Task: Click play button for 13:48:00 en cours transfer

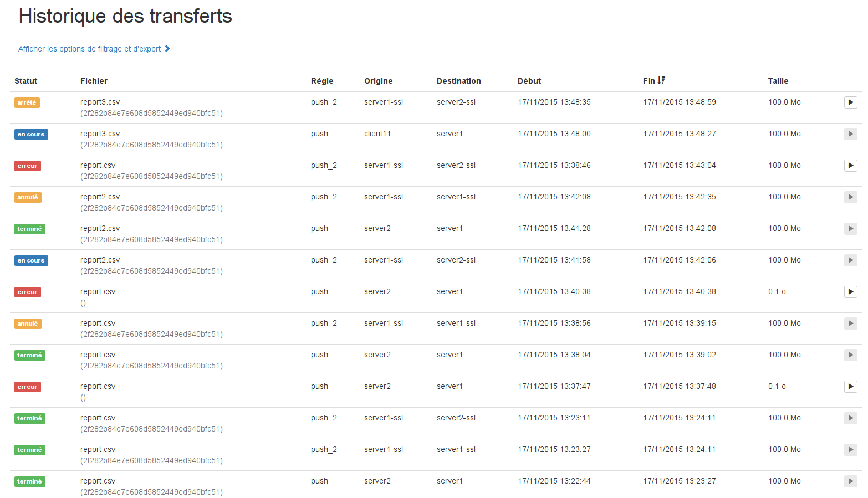Action: point(850,134)
